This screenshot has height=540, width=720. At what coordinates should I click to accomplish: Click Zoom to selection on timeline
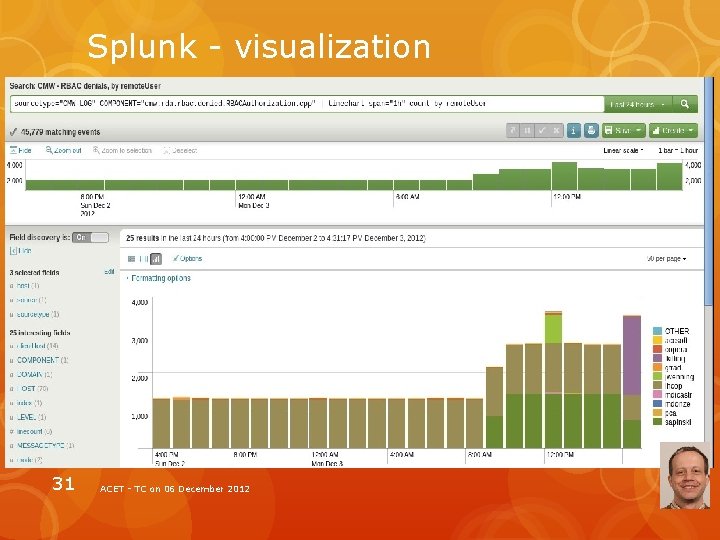click(122, 151)
